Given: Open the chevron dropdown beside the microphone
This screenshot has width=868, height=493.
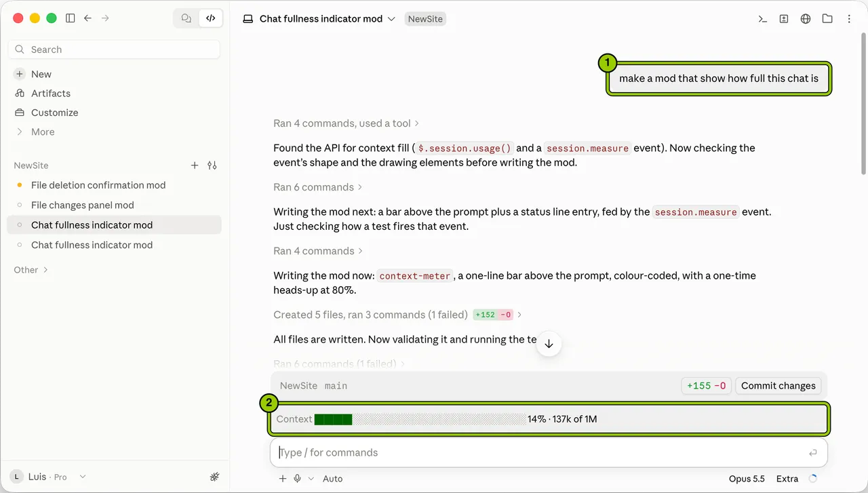Looking at the screenshot, I should (311, 479).
